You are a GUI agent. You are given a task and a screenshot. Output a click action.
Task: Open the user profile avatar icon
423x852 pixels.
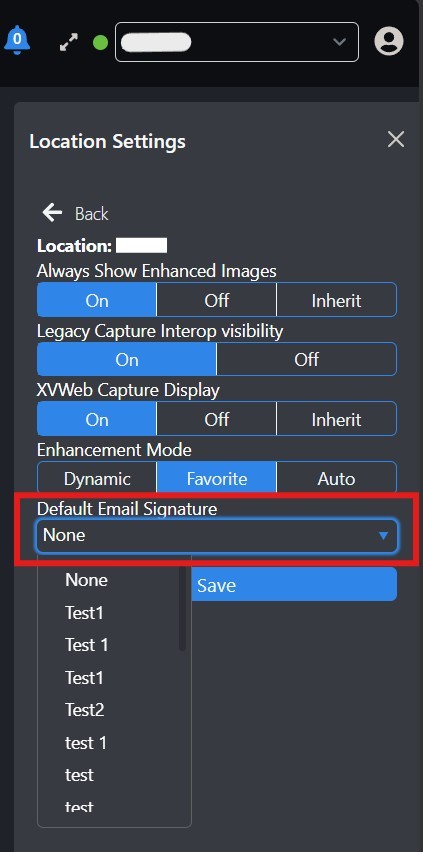(389, 41)
